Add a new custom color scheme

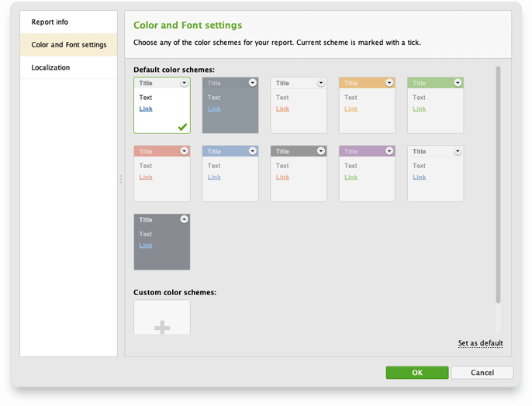162,318
